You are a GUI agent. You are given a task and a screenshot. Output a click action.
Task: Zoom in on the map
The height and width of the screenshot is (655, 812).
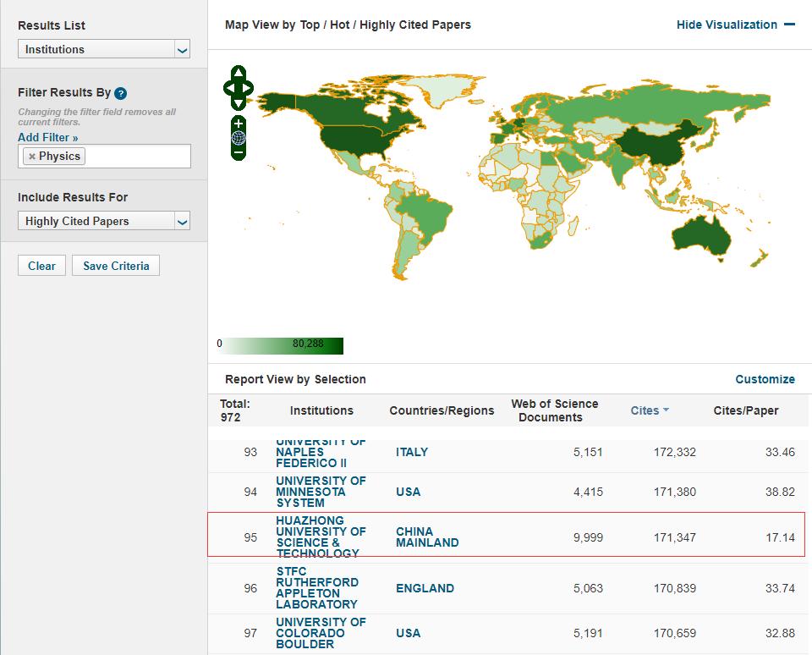[239, 124]
